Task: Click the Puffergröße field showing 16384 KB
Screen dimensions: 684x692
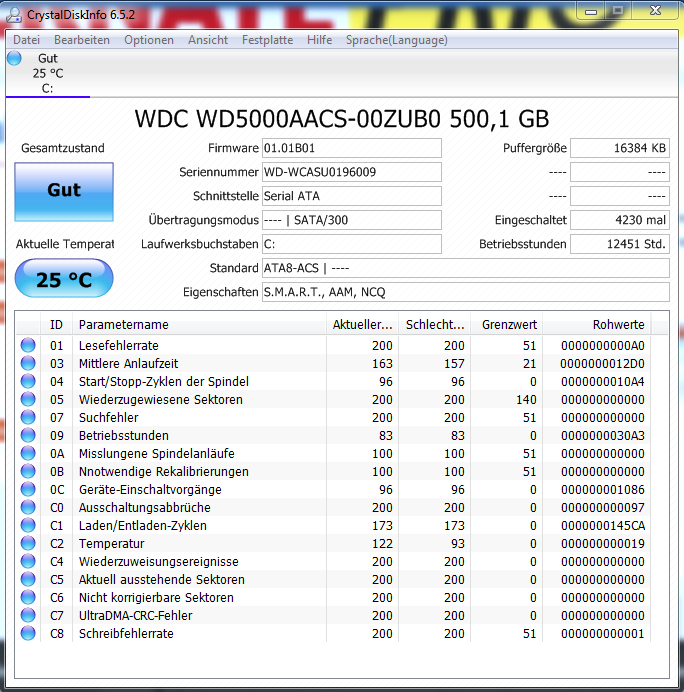Action: tap(620, 148)
